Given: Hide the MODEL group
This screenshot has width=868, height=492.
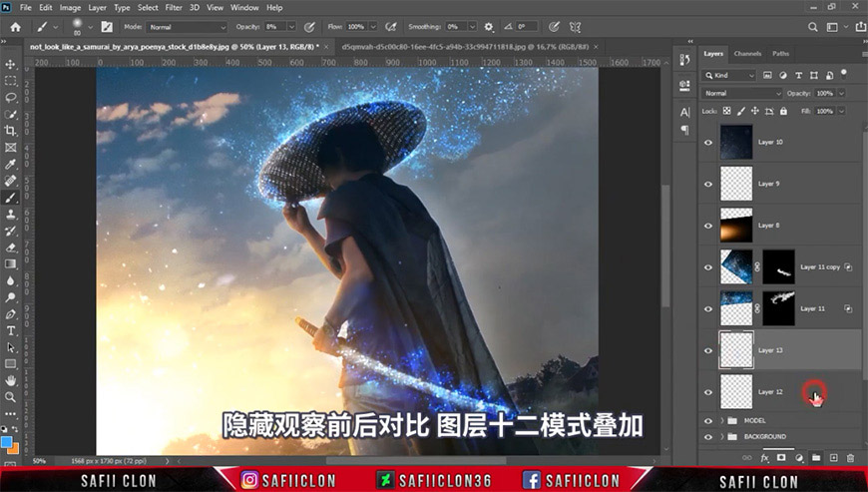Looking at the screenshot, I should click(x=708, y=420).
